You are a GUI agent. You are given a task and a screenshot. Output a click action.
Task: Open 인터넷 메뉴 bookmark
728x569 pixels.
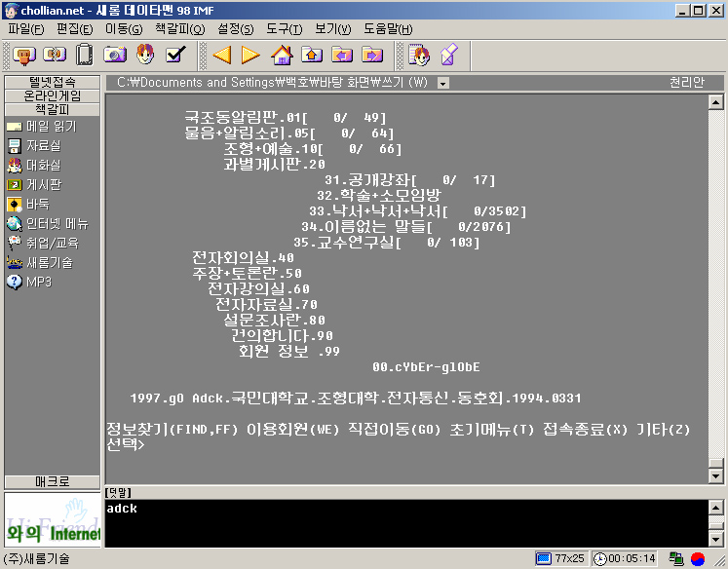pos(48,224)
